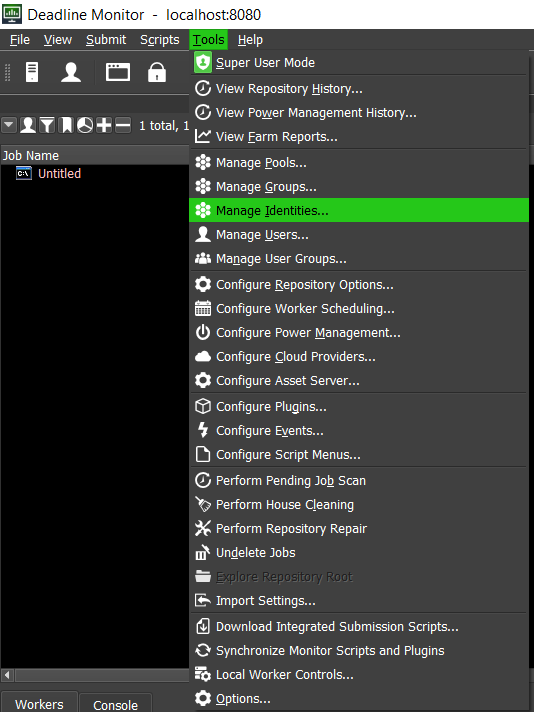Click the Configure Cloud Providers cloud icon

[x=203, y=357]
